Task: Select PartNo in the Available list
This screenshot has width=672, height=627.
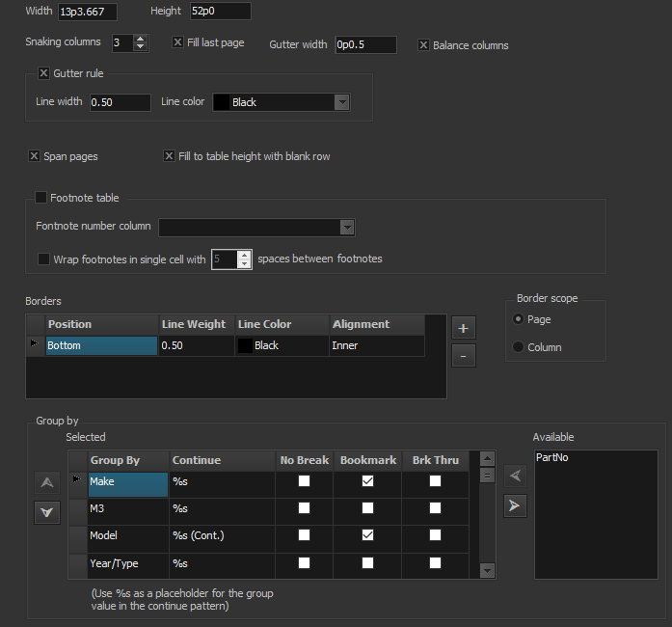Action: click(551, 457)
